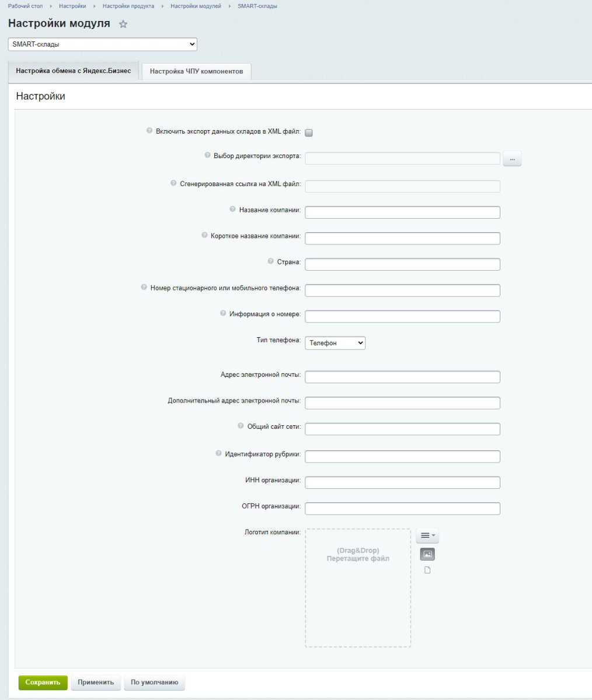Switch to Настройка ЧПУ компонентов tab

(196, 72)
